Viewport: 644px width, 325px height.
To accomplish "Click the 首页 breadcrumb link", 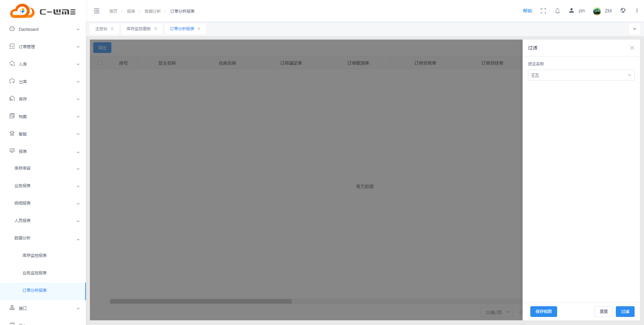I will (113, 11).
